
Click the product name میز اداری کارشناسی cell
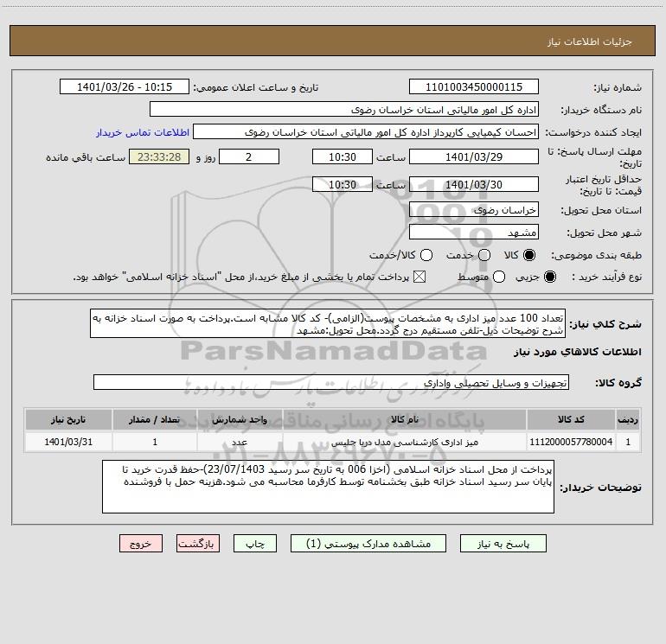tap(405, 442)
